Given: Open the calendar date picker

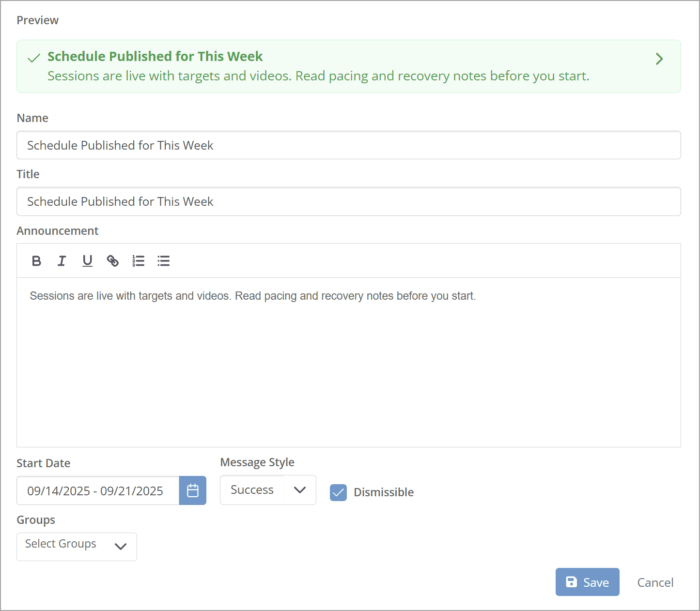Looking at the screenshot, I should (x=193, y=490).
